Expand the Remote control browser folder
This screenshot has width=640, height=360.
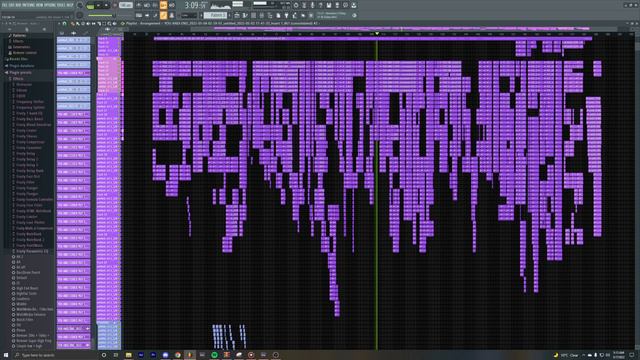tap(24, 53)
